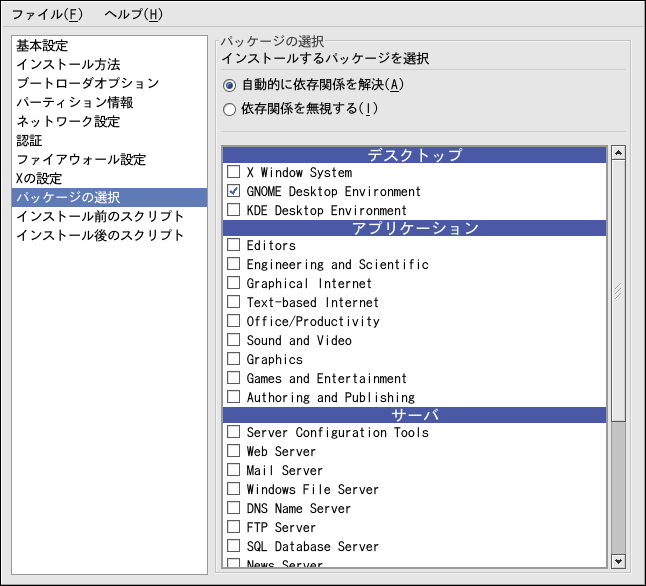Tick the Editors package checkbox
The image size is (646, 586).
tap(233, 245)
